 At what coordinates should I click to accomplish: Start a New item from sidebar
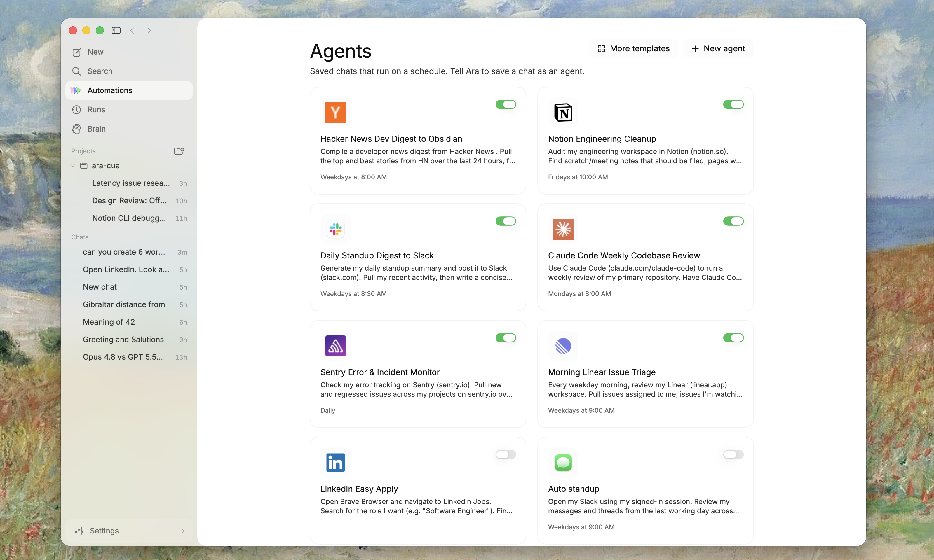pyautogui.click(x=129, y=52)
